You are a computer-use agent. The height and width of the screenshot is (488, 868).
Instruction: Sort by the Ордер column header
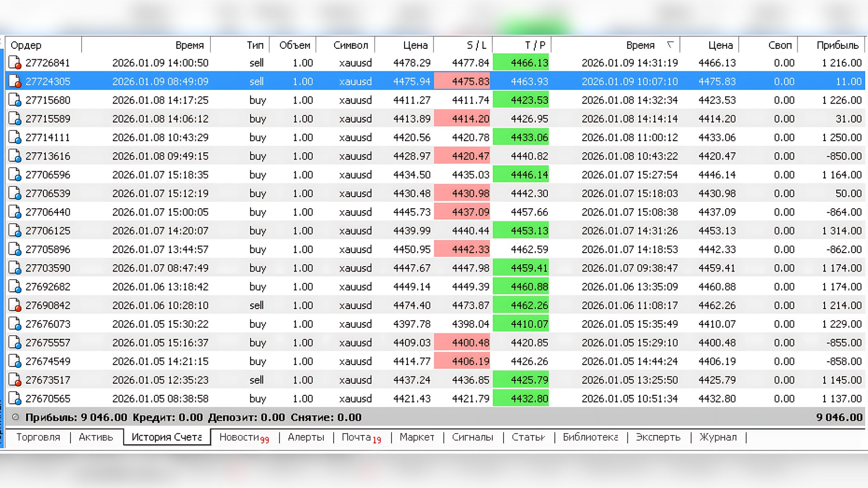pyautogui.click(x=43, y=45)
